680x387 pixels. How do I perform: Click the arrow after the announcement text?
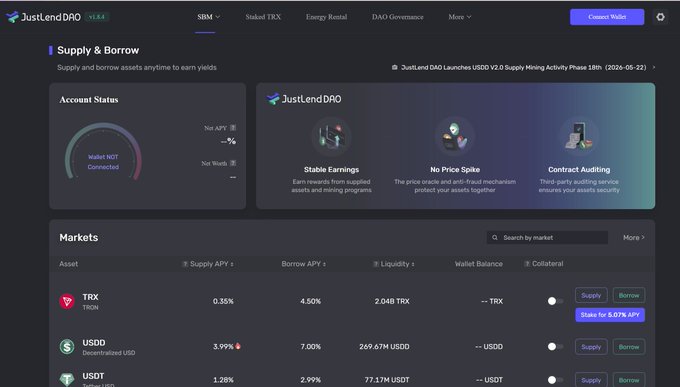[x=654, y=67]
